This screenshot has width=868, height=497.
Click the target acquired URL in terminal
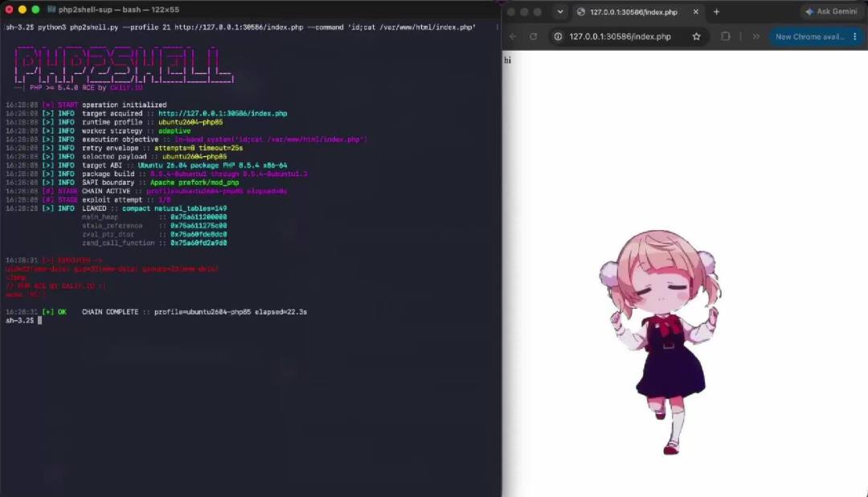(x=223, y=113)
